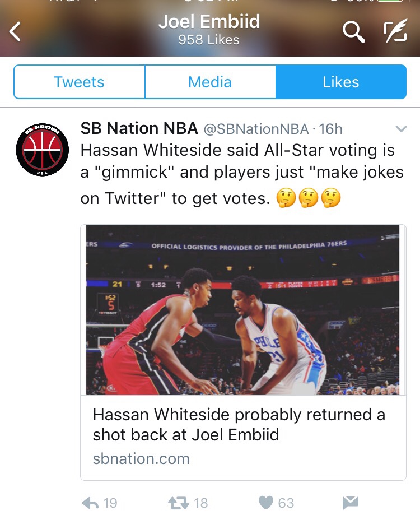Open the 'Hassan Whiteside probably returned' headline
Viewport: 420px width, 520px height.
tap(239, 424)
